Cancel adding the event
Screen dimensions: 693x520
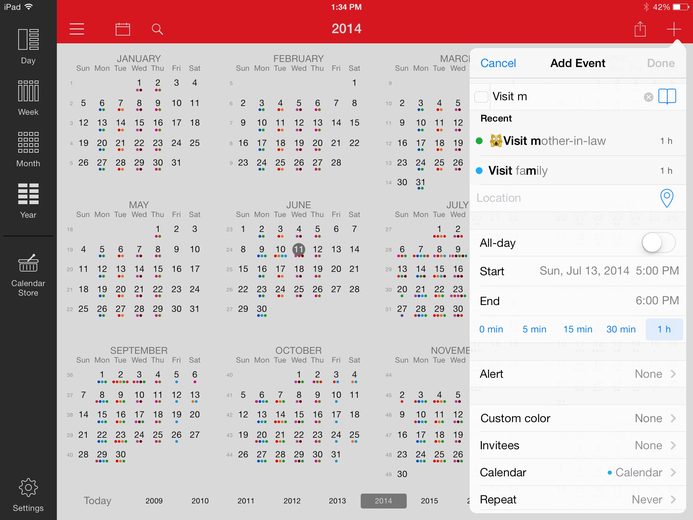[498, 63]
